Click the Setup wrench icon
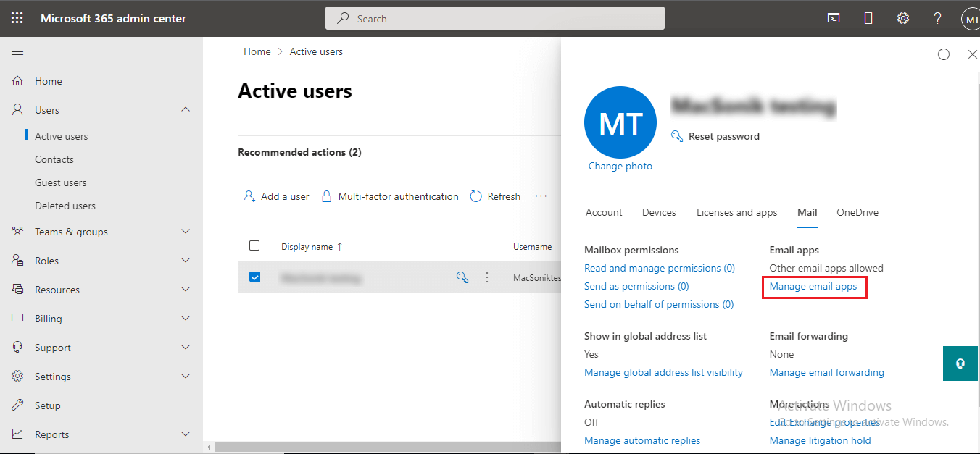The width and height of the screenshot is (980, 454). pyautogui.click(x=17, y=405)
